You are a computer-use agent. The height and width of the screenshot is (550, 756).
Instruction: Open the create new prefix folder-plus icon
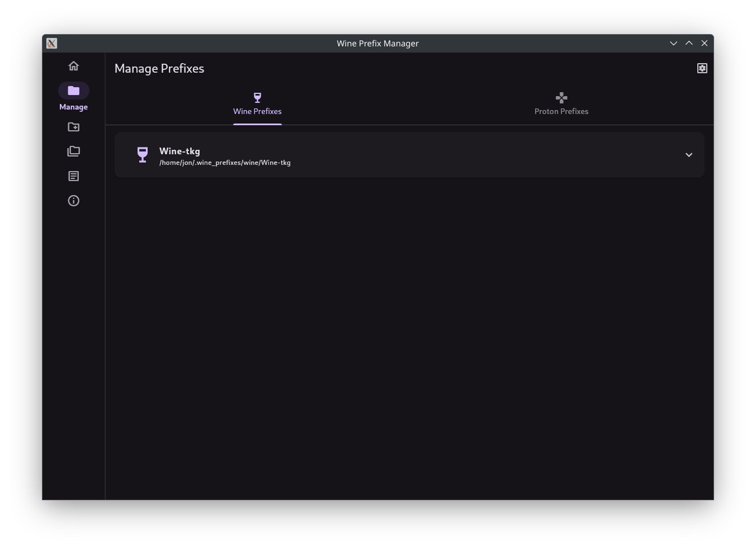(73, 127)
